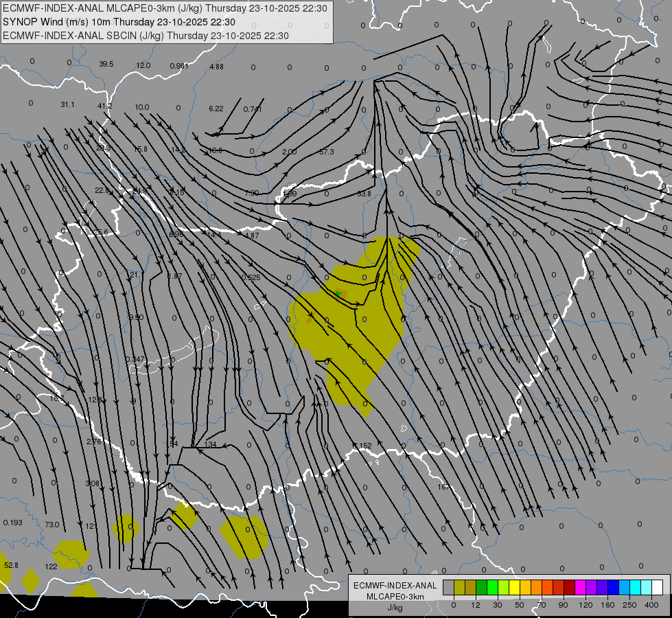Click the 167 value on the map
This screenshot has width=672, height=618.
[443, 488]
